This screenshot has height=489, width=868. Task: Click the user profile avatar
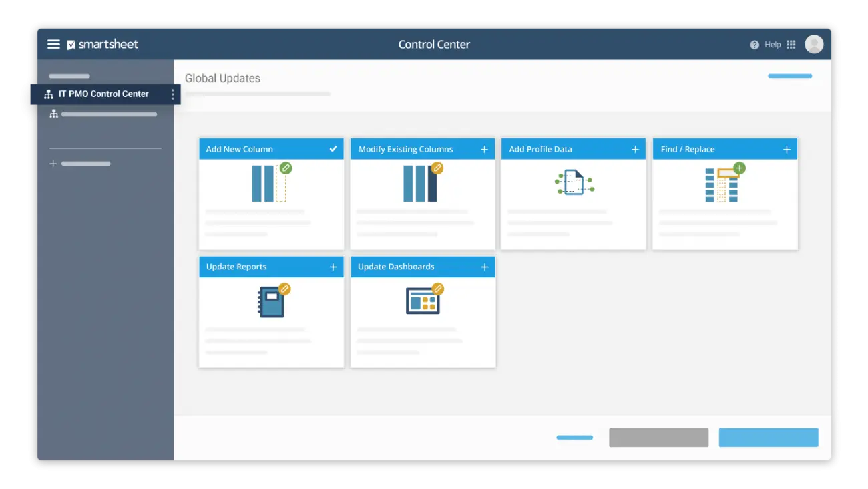814,45
